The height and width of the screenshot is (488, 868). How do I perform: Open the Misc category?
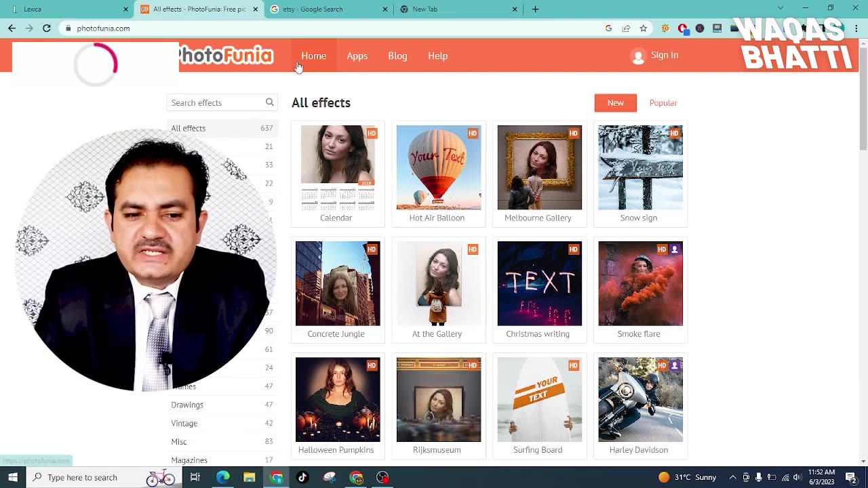coord(222,442)
